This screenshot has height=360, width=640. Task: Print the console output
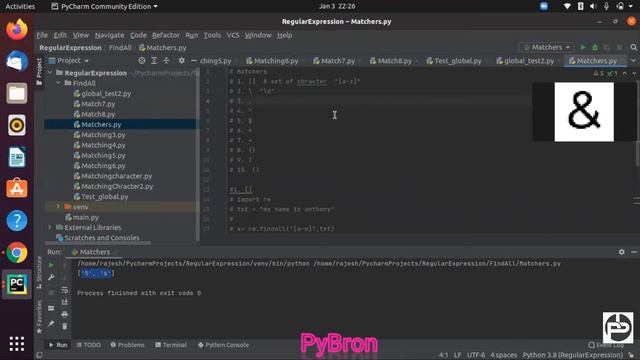click(64, 314)
